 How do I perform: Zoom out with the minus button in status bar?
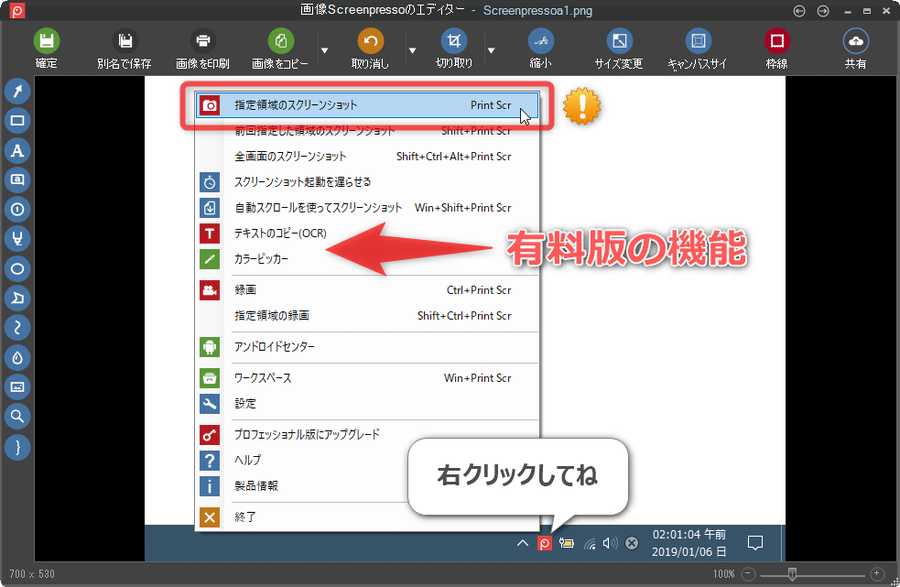pos(748,573)
